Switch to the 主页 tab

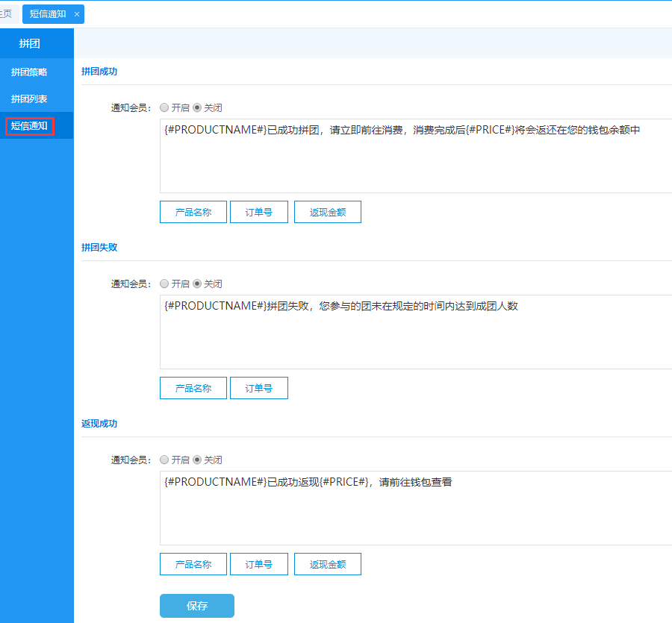(x=7, y=14)
